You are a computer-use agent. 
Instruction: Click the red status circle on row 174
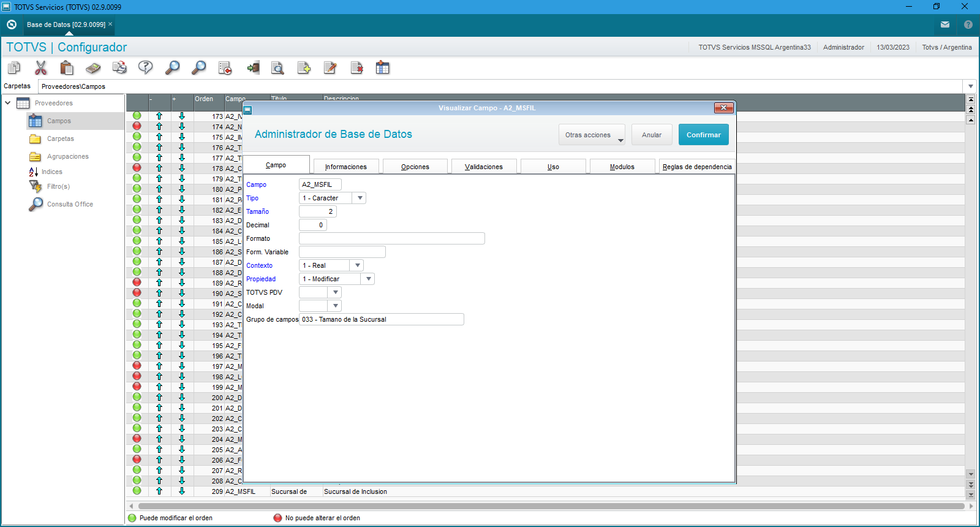click(137, 126)
